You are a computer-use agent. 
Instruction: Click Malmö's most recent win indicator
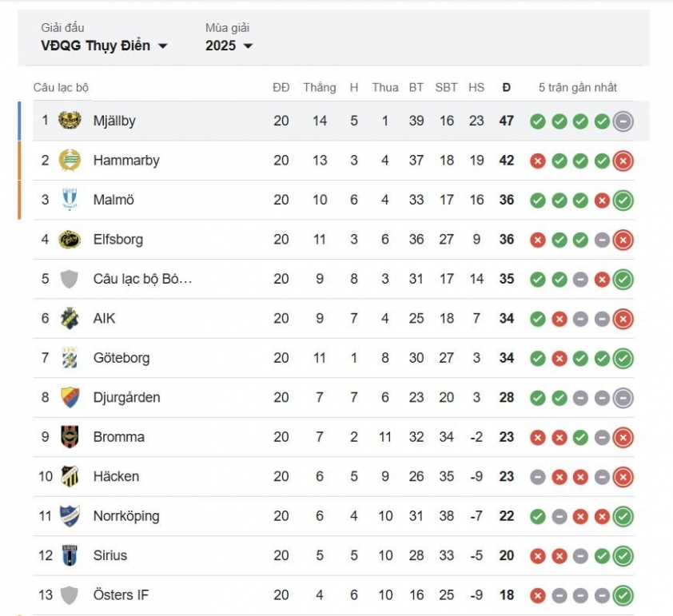(623, 201)
